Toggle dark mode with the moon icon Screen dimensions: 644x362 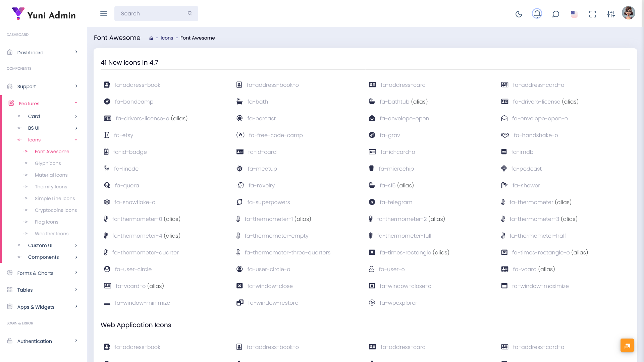(519, 14)
